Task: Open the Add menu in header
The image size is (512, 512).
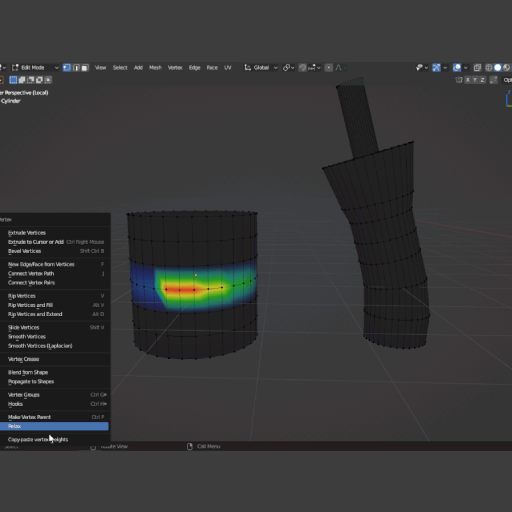Action: [138, 68]
